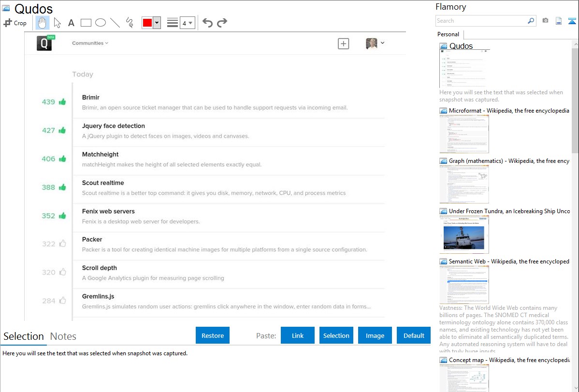Open the Matchheight title link

point(100,154)
